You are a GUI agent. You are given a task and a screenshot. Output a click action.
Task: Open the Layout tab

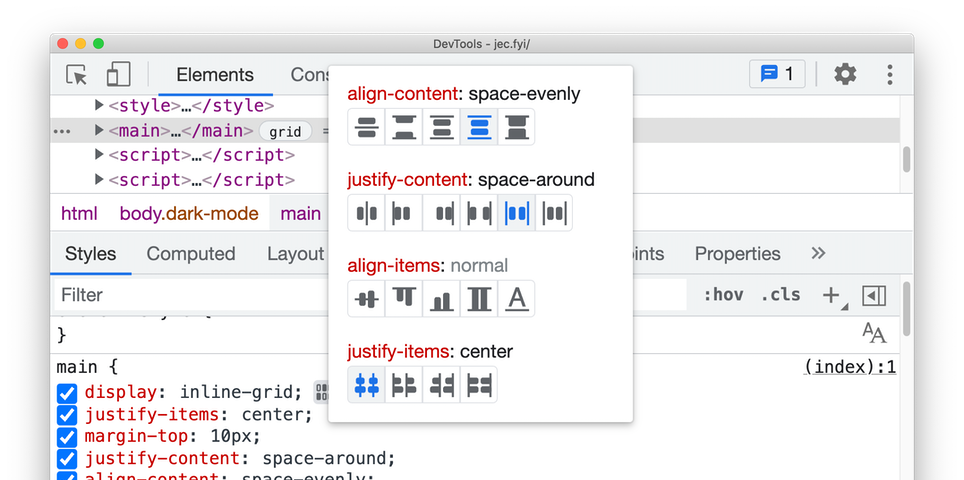point(296,254)
